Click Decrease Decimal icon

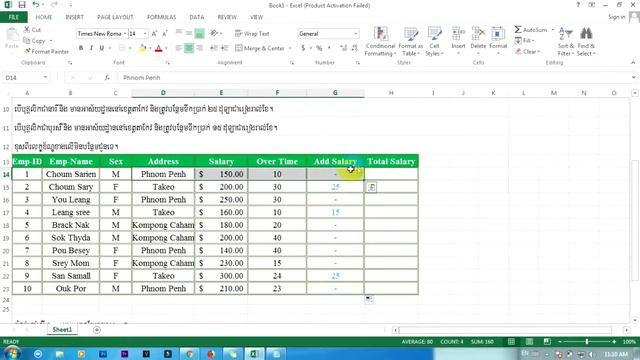[355, 48]
